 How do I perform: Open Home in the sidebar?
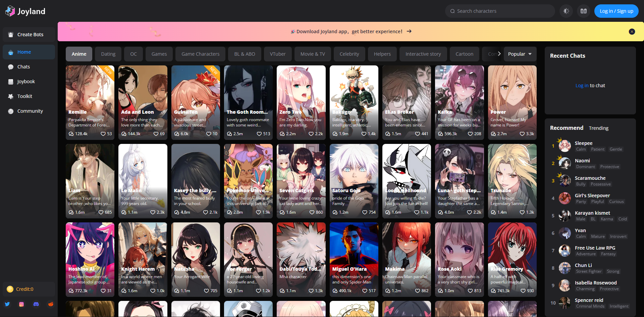tap(29, 52)
